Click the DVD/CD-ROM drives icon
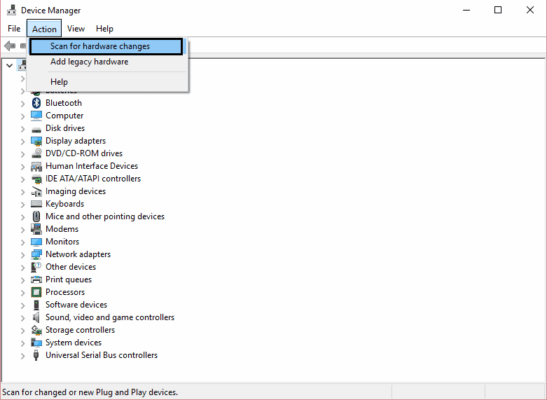The image size is (547, 400). [36, 153]
